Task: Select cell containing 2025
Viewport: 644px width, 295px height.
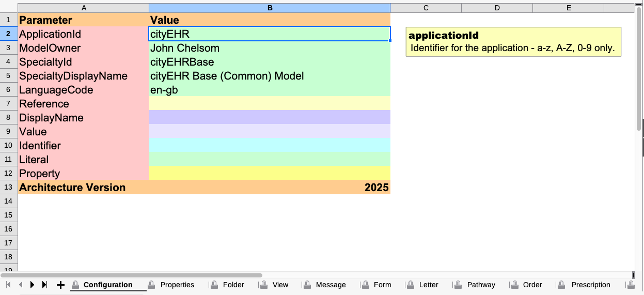Action: (270, 188)
